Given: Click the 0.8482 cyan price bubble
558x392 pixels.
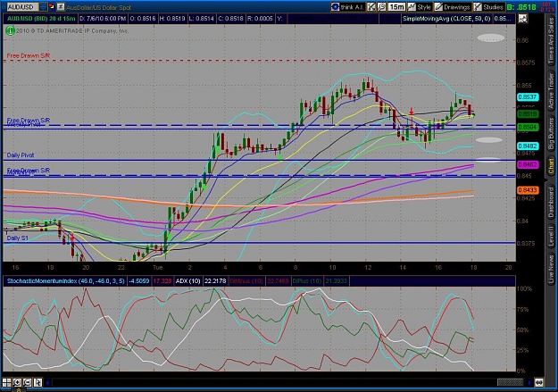Looking at the screenshot, I should [528, 146].
